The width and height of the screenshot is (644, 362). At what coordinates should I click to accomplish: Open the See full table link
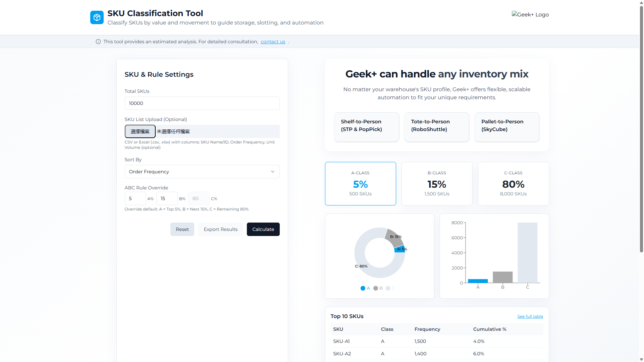point(530,316)
